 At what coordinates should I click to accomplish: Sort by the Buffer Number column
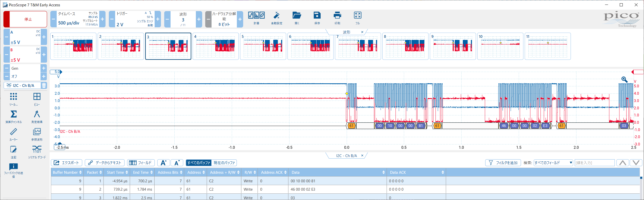(67, 172)
